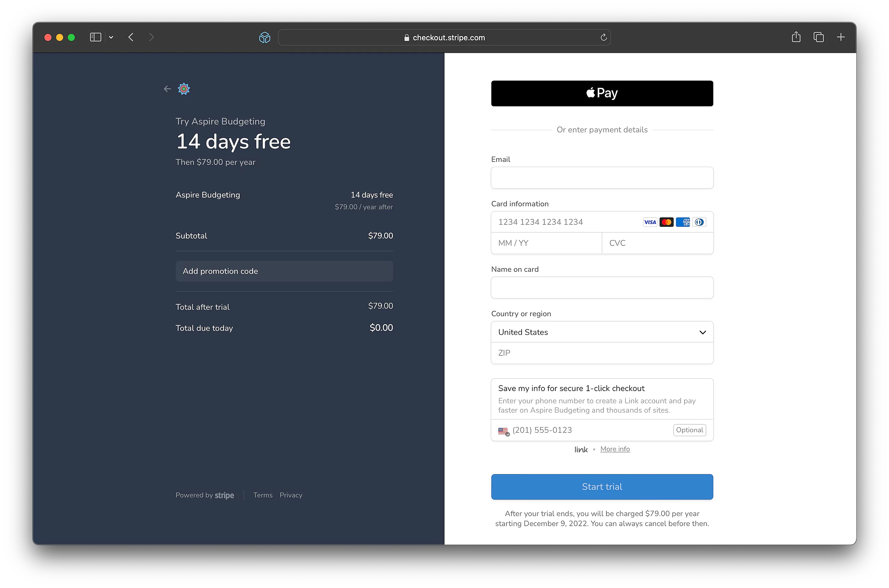This screenshot has height=588, width=889.
Task: Focus the Email input field
Action: [x=602, y=178]
